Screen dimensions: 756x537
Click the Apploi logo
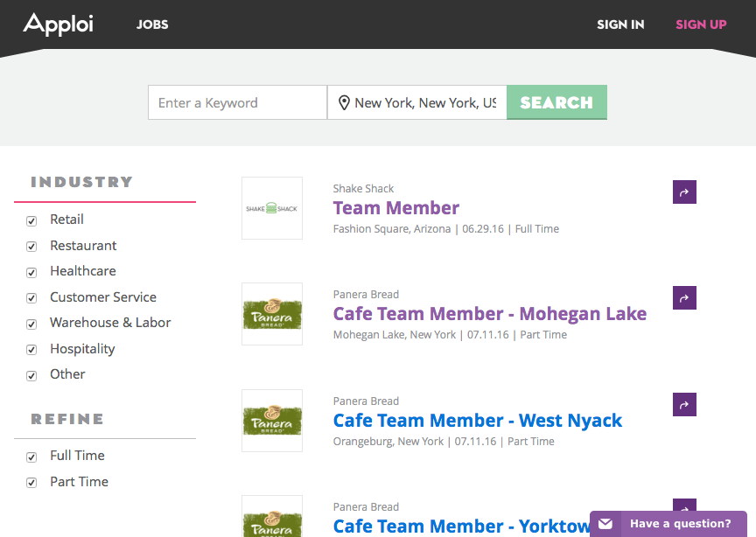point(58,24)
